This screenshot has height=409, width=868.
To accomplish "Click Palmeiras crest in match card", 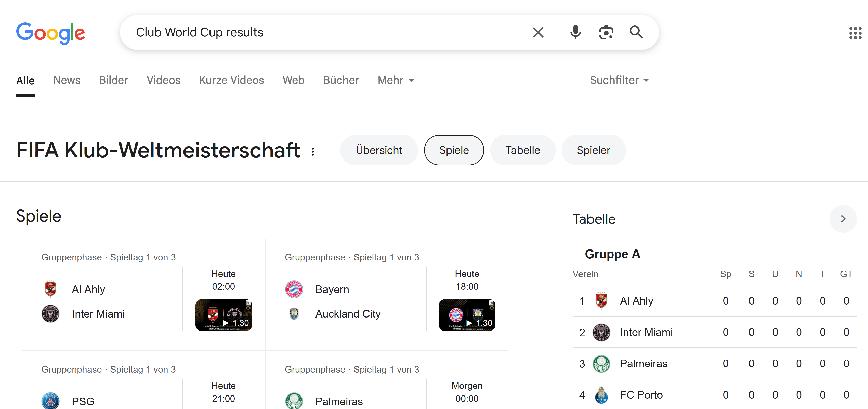I will coord(294,401).
